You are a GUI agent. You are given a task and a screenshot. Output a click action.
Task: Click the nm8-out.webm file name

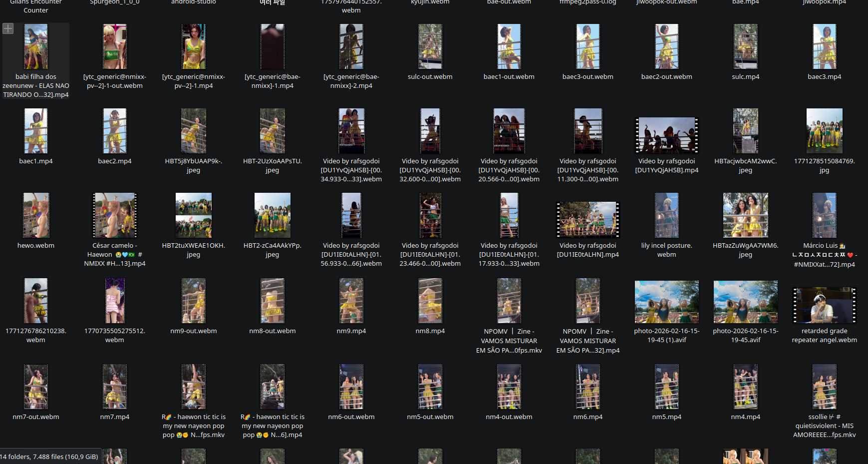point(273,331)
